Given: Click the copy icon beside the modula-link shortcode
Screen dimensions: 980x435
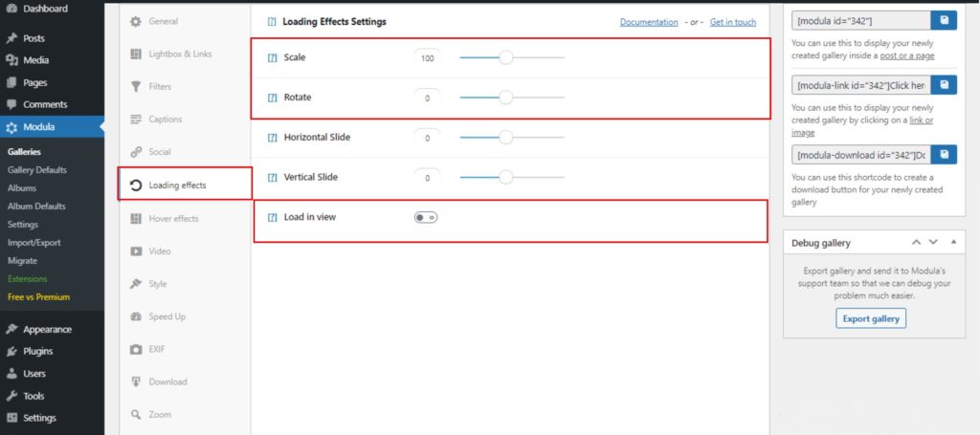Looking at the screenshot, I should coord(945,86).
